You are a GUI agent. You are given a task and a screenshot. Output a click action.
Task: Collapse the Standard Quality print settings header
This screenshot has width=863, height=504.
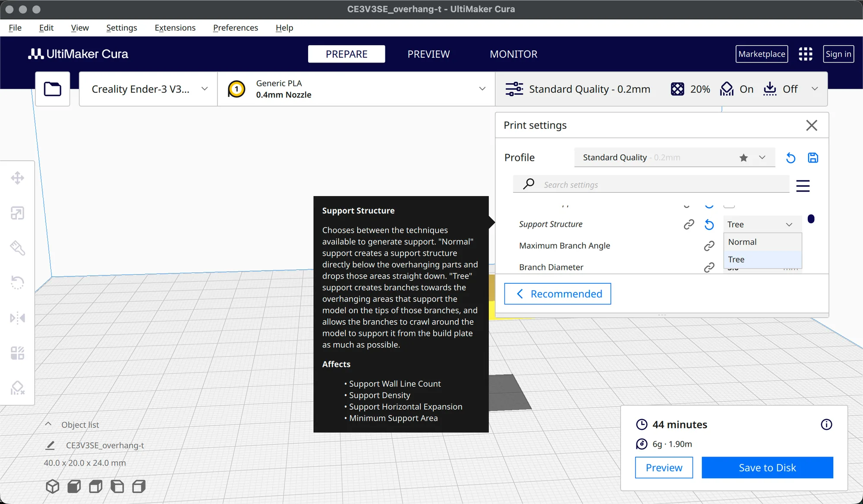[x=661, y=89]
